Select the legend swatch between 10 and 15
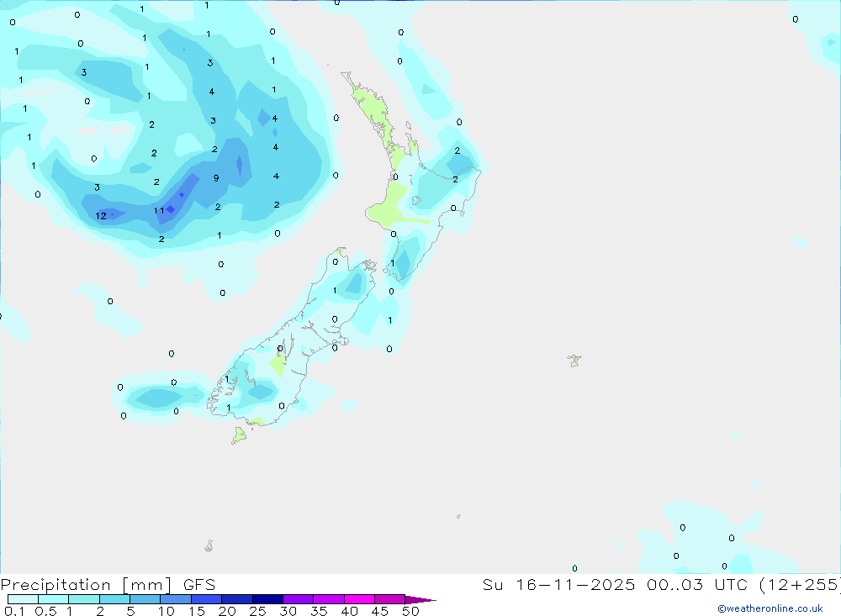This screenshot has height=616, width=841. 176,599
